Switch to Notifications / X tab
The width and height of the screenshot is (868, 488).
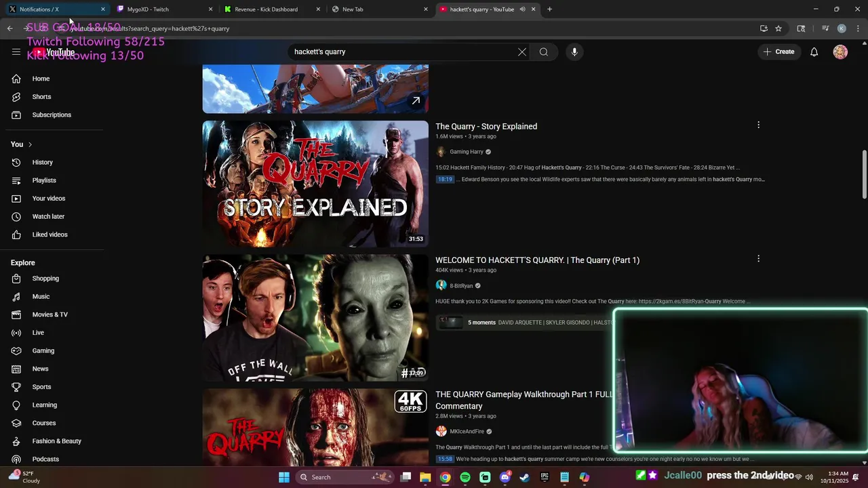pos(56,9)
